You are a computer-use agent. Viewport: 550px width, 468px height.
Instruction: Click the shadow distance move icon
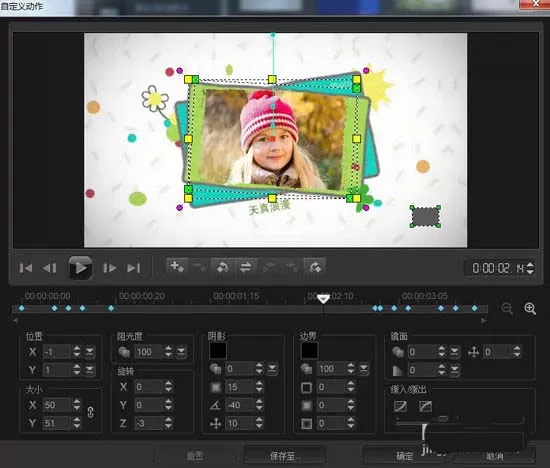215,423
